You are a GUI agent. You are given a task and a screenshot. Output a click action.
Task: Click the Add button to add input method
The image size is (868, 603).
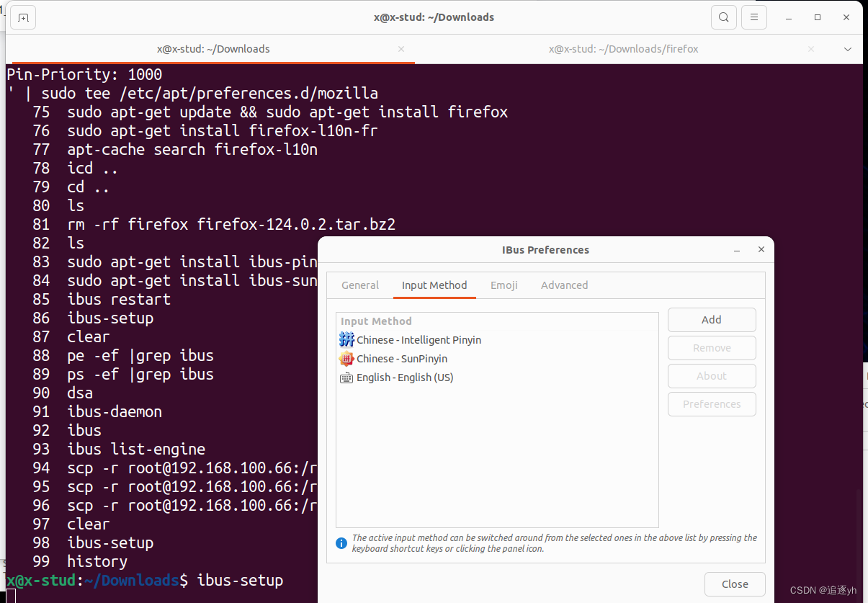[711, 319]
